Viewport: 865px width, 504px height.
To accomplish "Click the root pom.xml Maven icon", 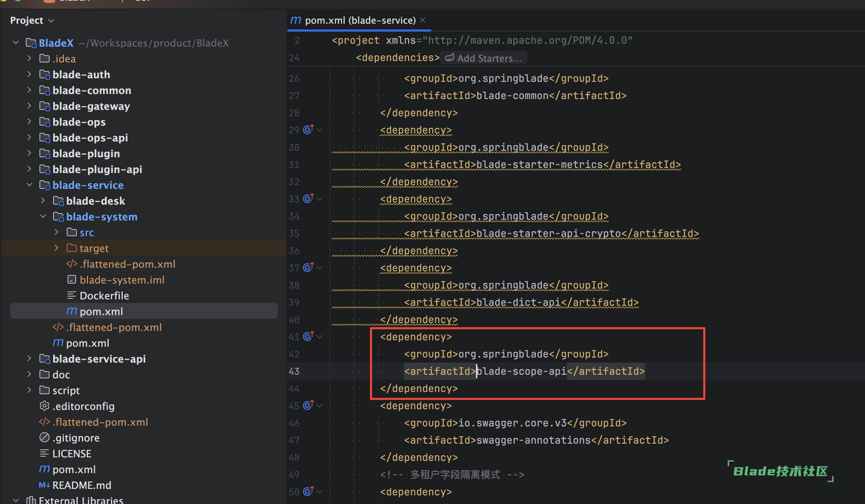I will tap(45, 469).
